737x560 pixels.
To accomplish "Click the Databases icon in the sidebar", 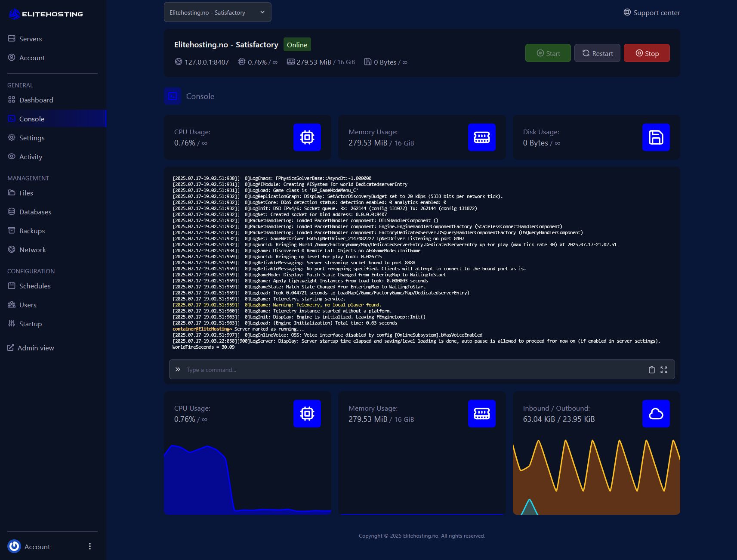I will click(x=12, y=212).
